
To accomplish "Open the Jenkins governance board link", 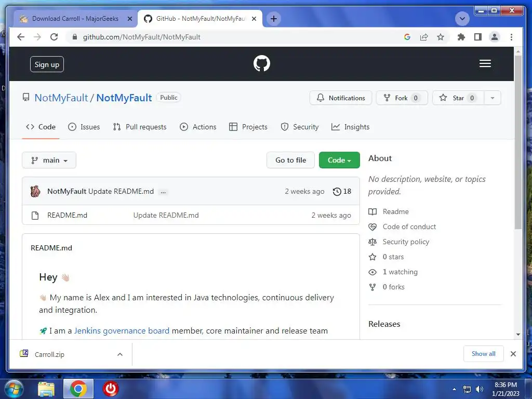I will [122, 331].
